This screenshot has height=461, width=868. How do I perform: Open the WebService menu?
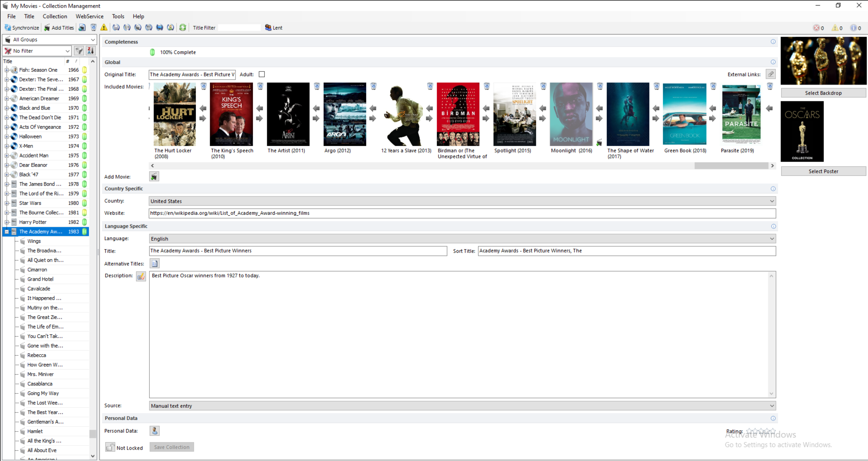tap(90, 16)
